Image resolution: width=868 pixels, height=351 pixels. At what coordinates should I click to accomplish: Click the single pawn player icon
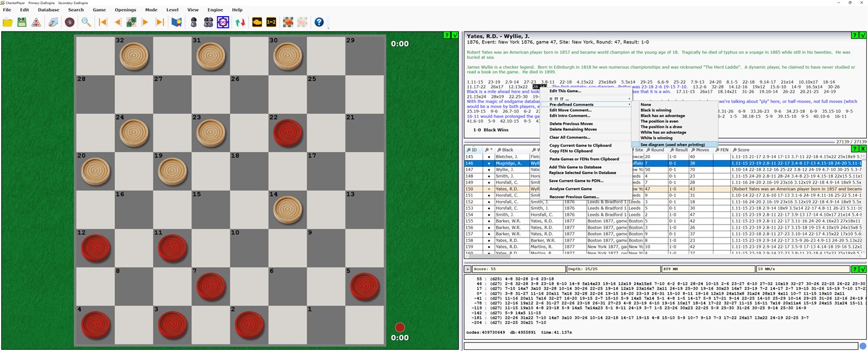(x=194, y=22)
